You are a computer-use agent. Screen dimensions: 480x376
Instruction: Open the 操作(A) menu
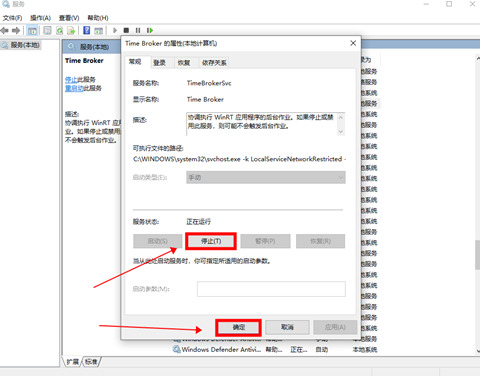(40, 18)
